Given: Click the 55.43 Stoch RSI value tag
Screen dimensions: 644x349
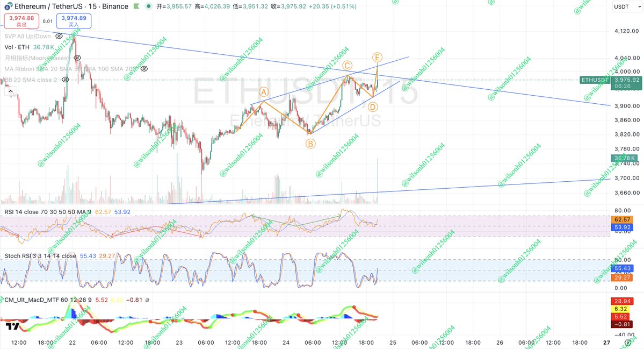Looking at the screenshot, I should coord(622,268).
